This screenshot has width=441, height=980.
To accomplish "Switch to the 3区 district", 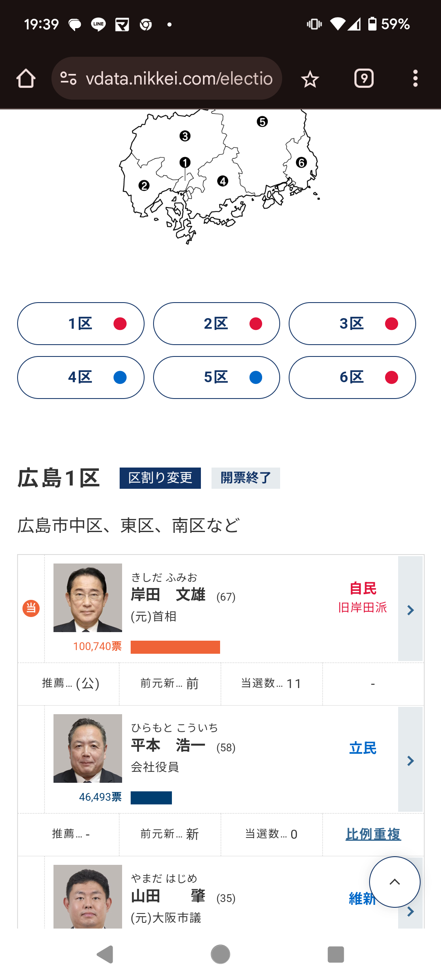I will click(x=352, y=324).
